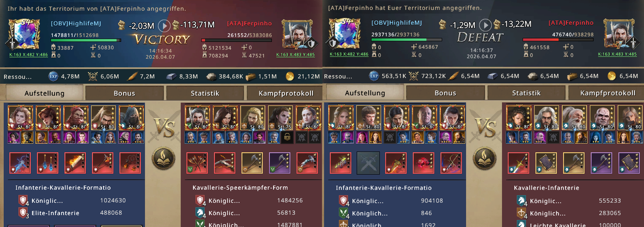The image size is (644, 227).
Task: Click the EXP icon in right report
Action: (x=373, y=76)
